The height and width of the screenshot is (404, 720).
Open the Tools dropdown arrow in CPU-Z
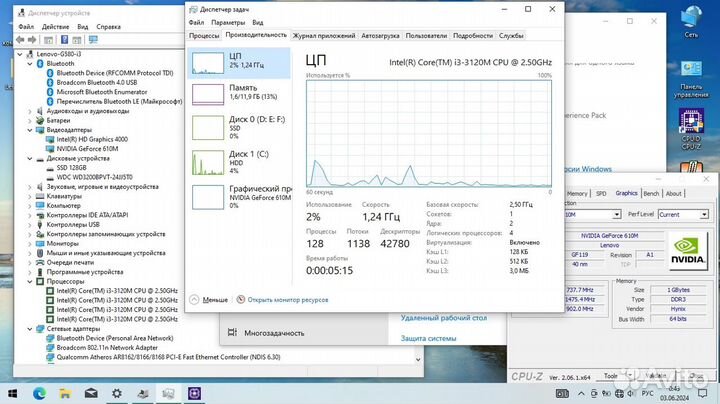click(x=630, y=376)
